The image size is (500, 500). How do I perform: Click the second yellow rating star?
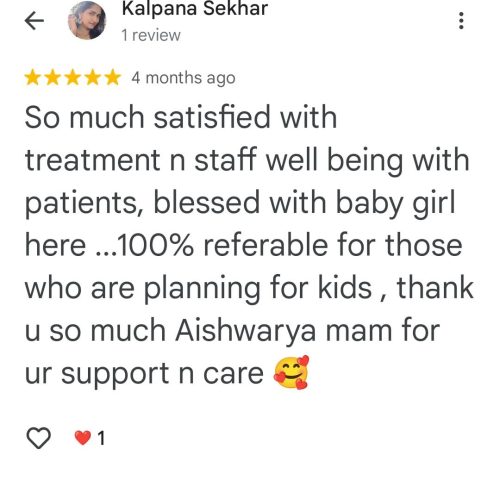click(53, 78)
